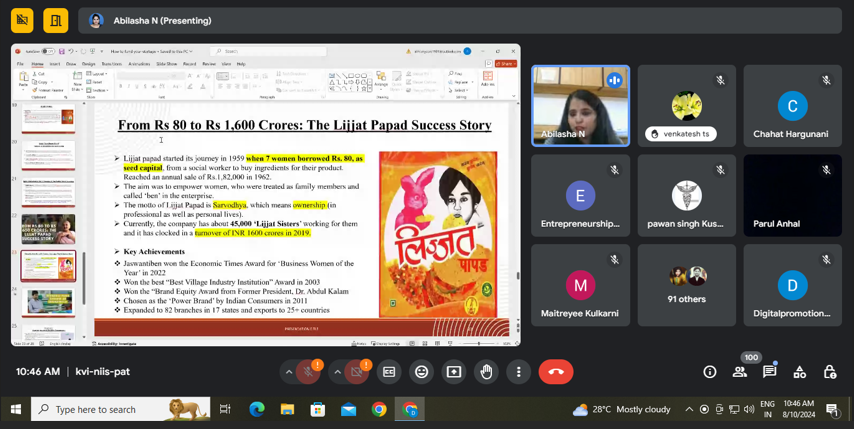The width and height of the screenshot is (854, 429).
Task: Click the volume icon in system tray
Action: point(749,409)
